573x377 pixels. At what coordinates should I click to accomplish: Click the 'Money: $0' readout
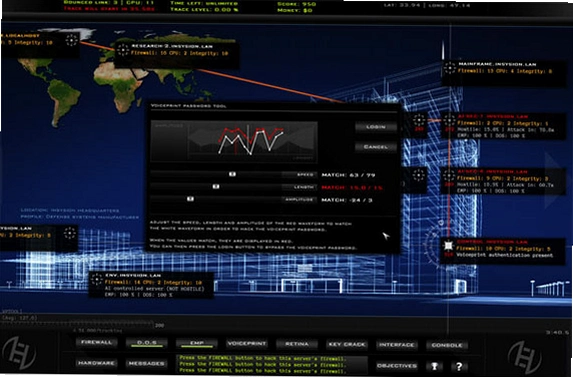pos(295,10)
